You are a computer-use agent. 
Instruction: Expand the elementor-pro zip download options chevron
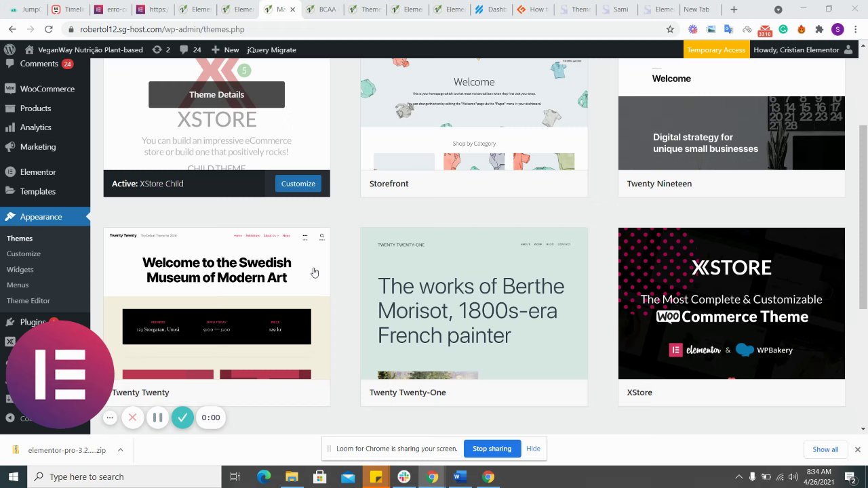pos(120,450)
